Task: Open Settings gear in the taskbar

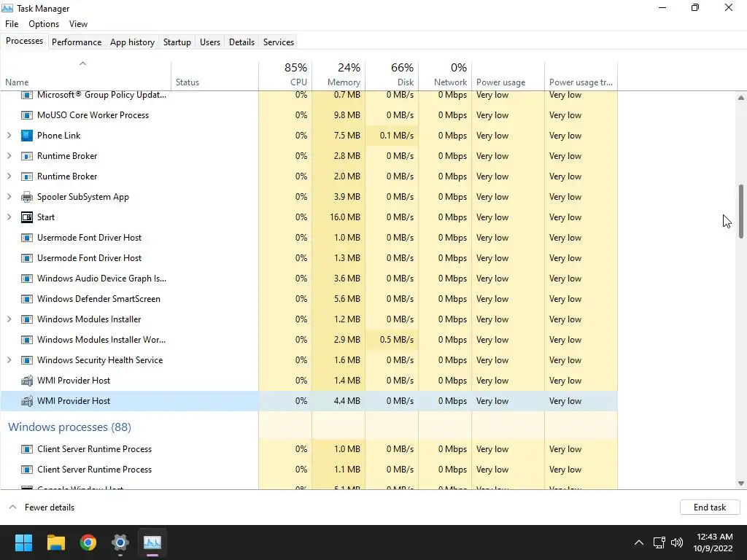Action: [120, 542]
